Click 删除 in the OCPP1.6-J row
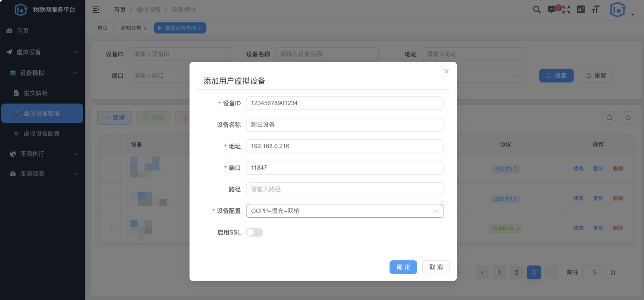Viewport: 644px width, 300px height. pos(618,228)
